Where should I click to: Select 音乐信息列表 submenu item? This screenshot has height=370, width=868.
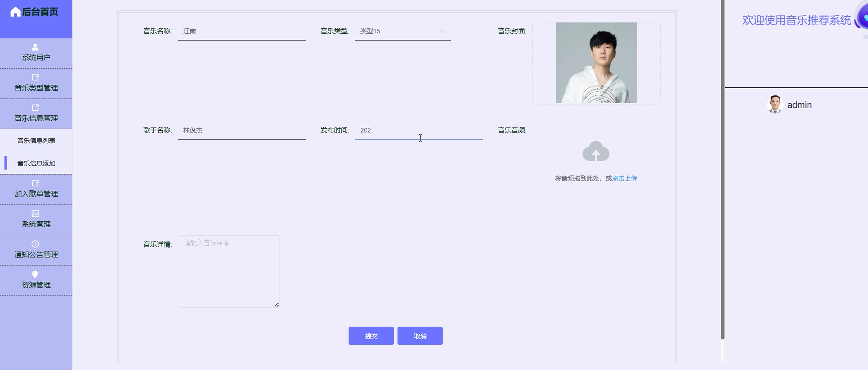(x=36, y=141)
